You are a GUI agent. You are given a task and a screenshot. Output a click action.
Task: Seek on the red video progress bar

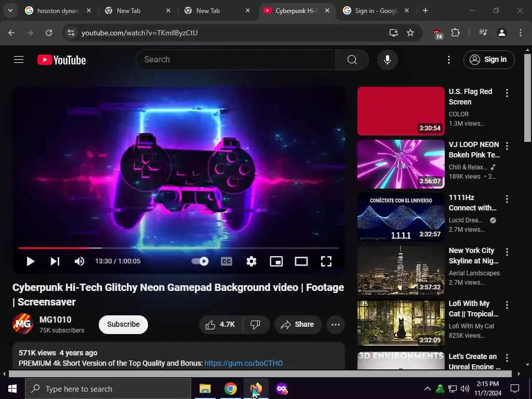point(179,248)
